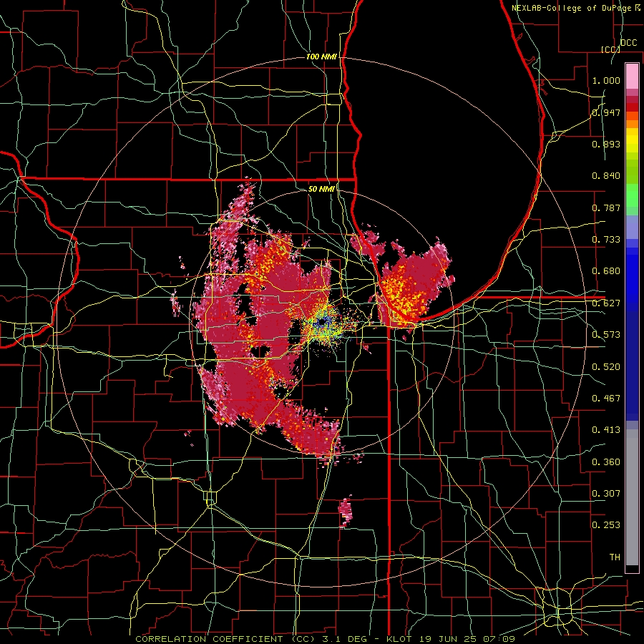
Task: Click the 0.947 scale value
Action: pos(606,112)
